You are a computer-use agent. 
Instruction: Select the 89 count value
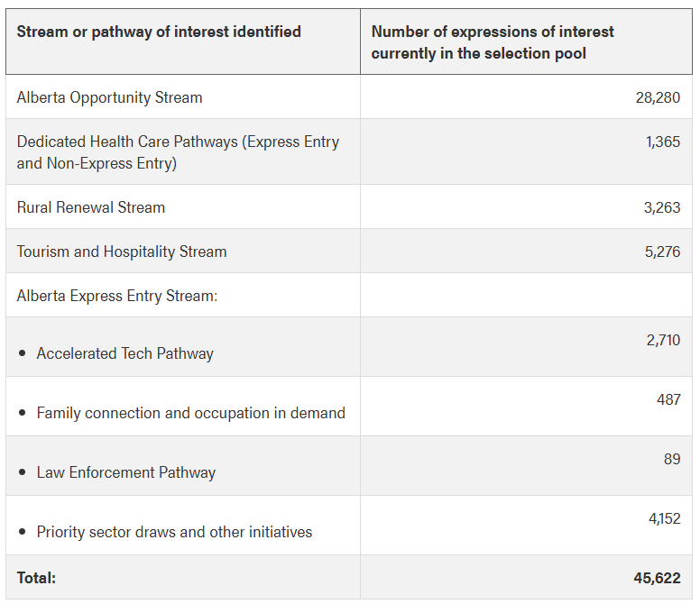pos(672,459)
